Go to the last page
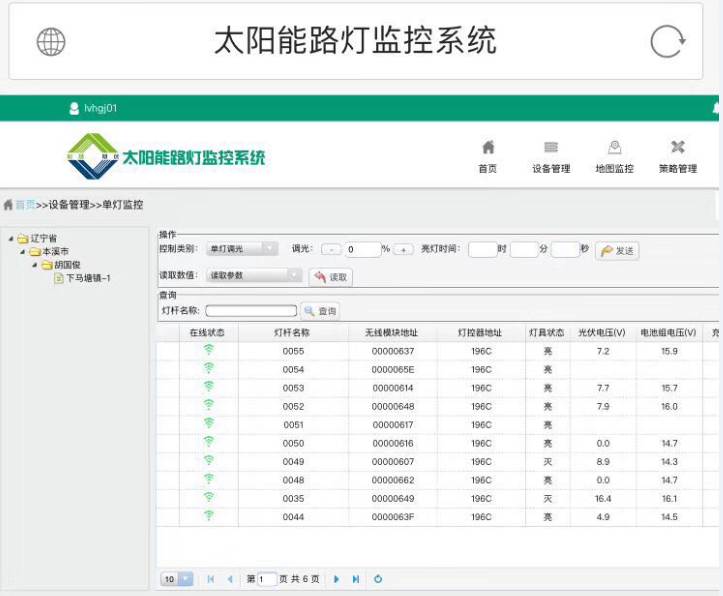The width and height of the screenshot is (723, 596). pyautogui.click(x=356, y=579)
